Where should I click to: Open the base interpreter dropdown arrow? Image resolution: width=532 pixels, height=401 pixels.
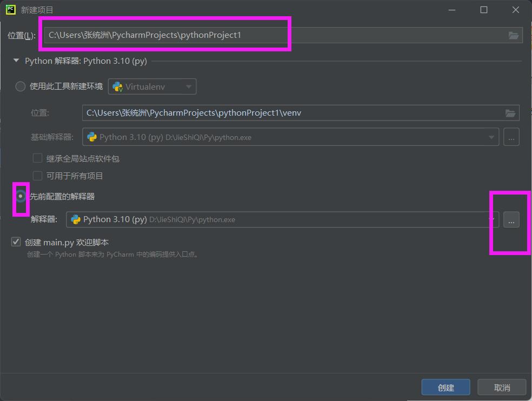[491, 137]
